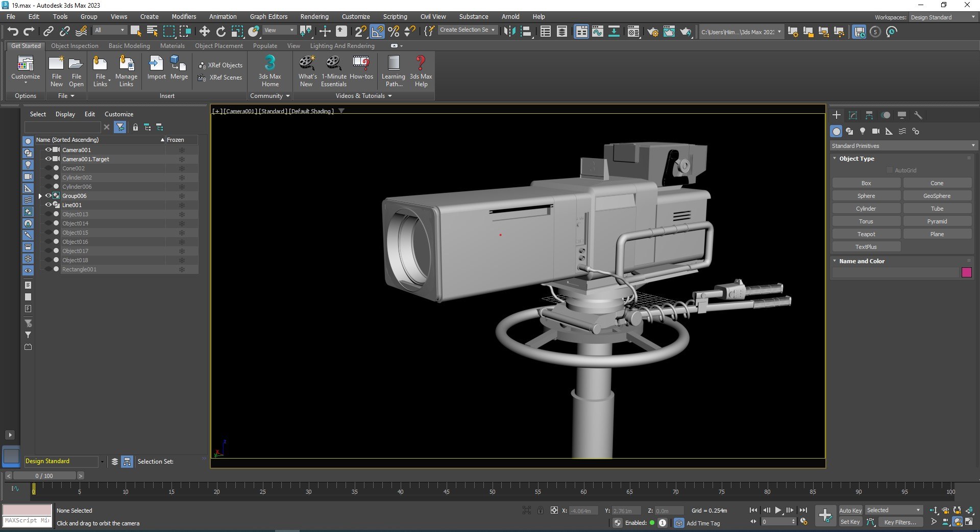
Task: Open the Utilities wrench panel
Action: 918,115
